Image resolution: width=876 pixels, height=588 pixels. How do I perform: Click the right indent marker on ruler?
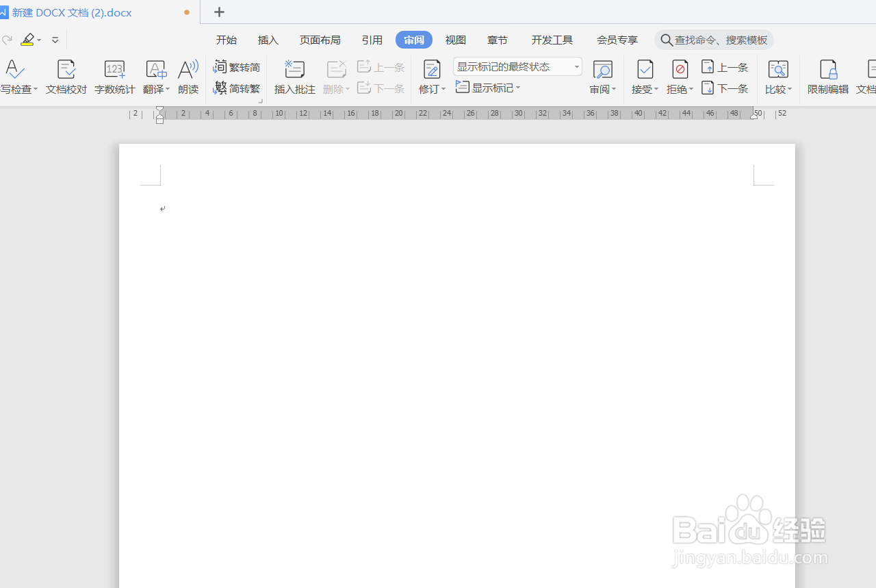tap(753, 116)
